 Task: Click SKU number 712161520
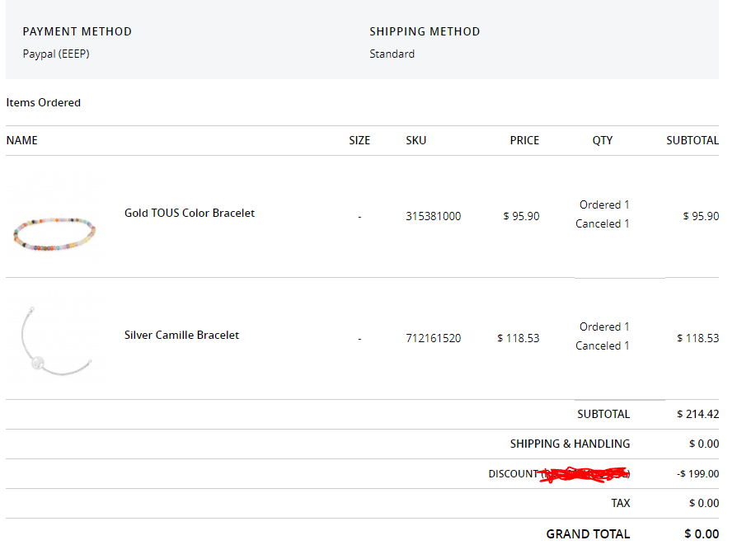click(433, 338)
